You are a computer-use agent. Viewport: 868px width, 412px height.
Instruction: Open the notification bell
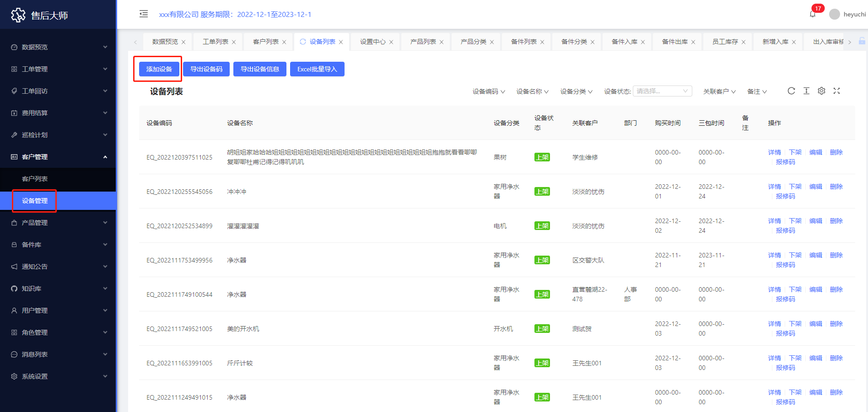pos(813,14)
